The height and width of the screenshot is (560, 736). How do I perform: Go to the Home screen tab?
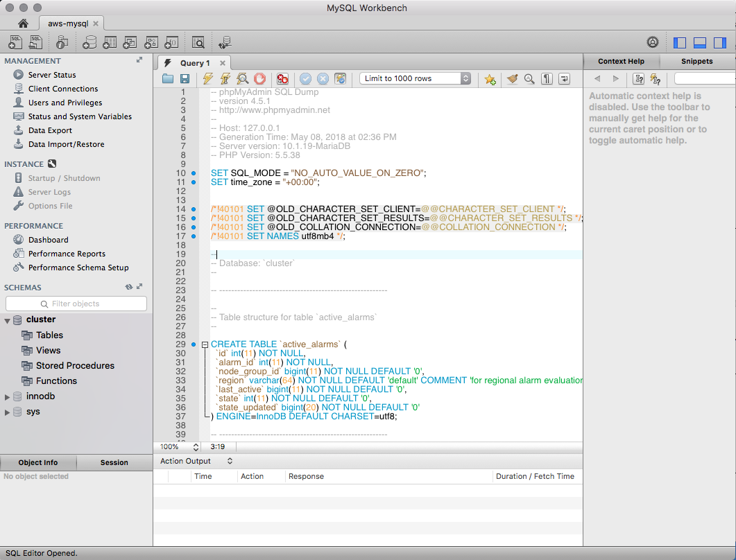tap(23, 23)
